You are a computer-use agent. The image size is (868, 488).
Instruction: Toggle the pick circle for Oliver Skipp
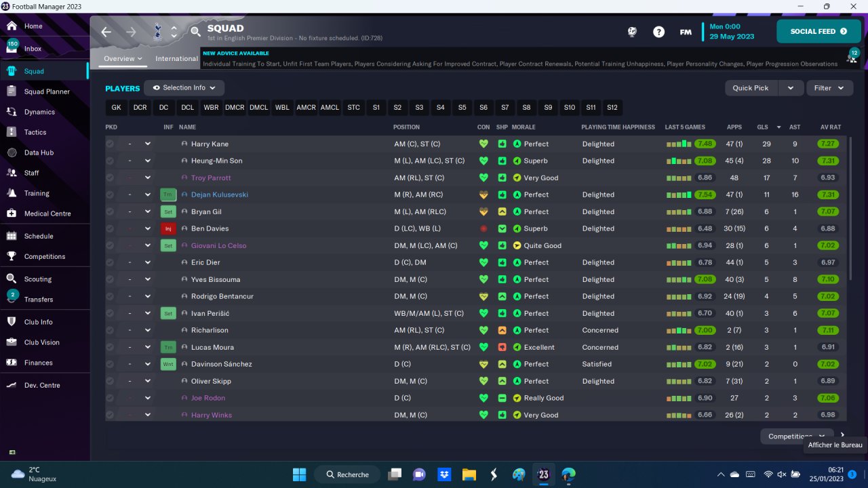click(110, 381)
